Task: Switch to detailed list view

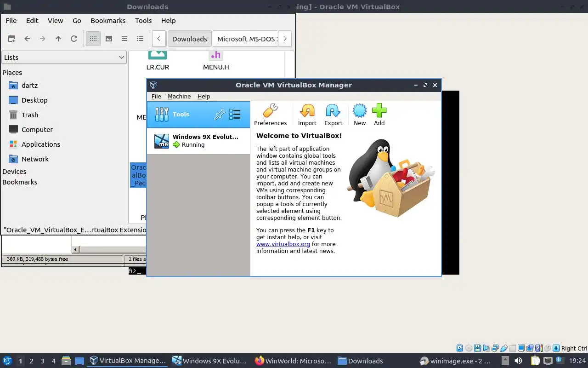Action: point(140,39)
